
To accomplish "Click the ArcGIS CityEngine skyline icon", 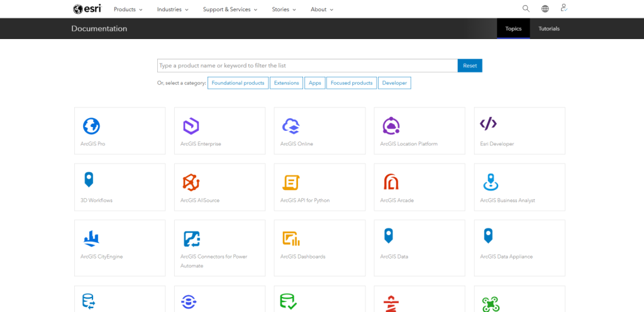I will [91, 238].
